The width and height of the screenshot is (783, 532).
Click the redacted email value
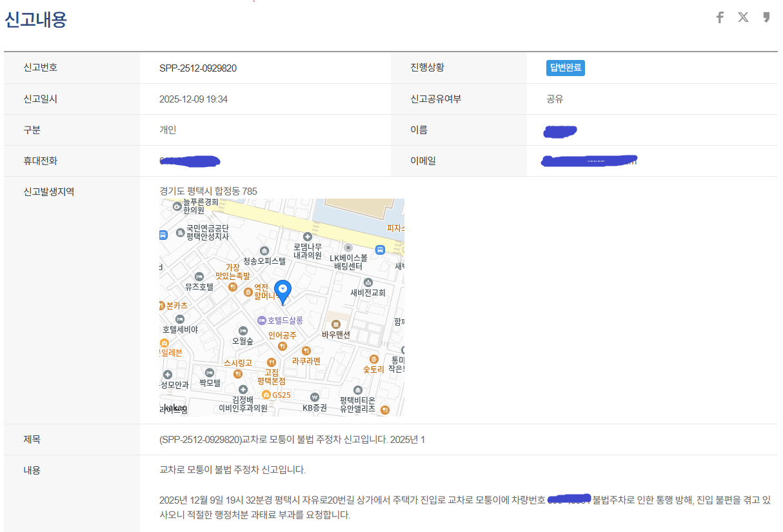point(589,161)
